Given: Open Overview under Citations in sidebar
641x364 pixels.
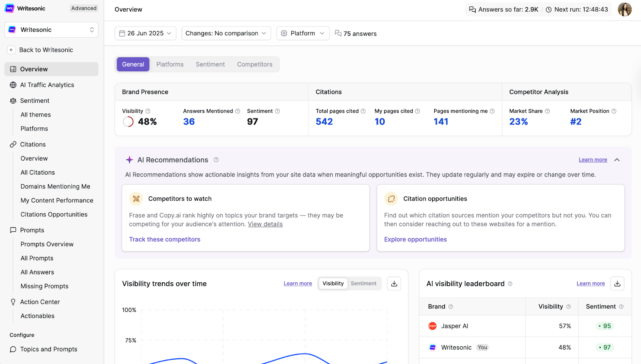Looking at the screenshot, I should point(34,159).
